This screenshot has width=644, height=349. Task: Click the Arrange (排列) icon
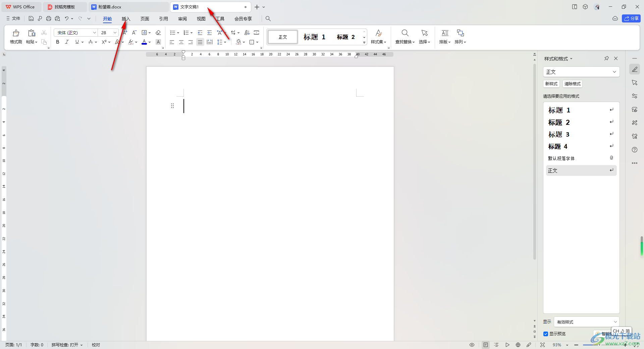(460, 33)
